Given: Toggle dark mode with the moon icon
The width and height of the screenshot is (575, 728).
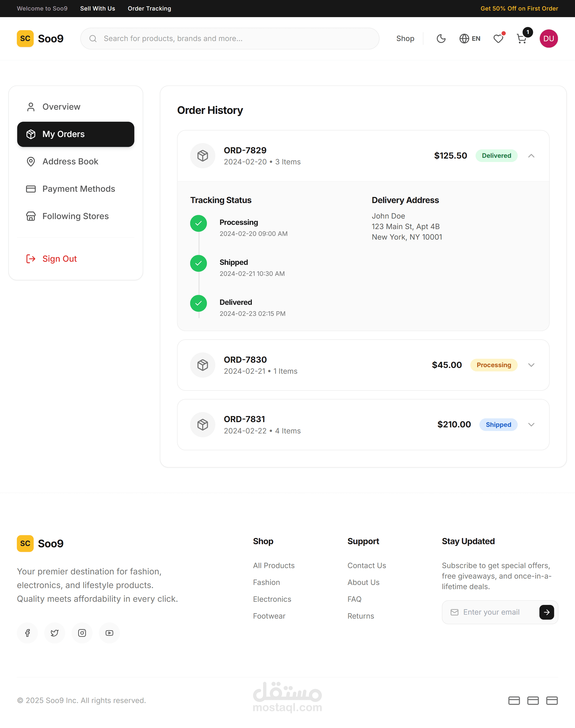Looking at the screenshot, I should click(x=441, y=39).
